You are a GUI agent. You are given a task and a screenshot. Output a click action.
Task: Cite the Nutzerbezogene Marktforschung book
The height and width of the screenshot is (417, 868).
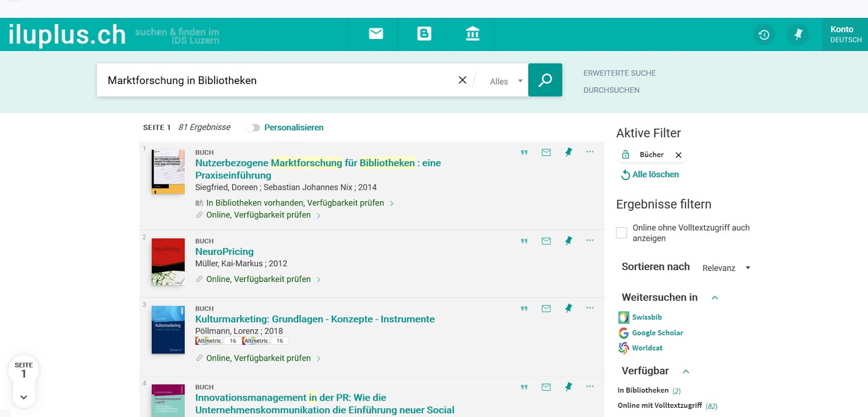[x=524, y=152]
